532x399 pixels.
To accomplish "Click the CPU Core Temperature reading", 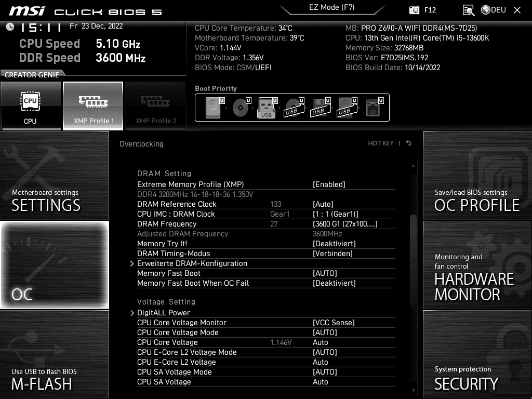I will [243, 28].
